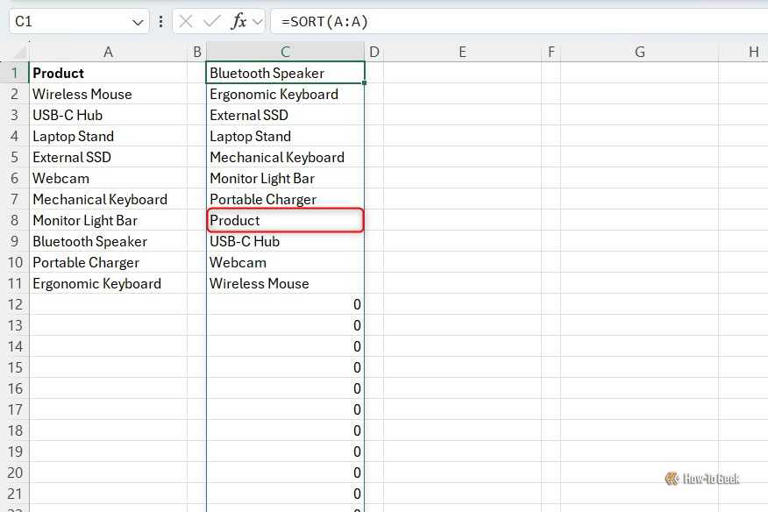This screenshot has height=512, width=768.
Task: Cancel formula entry with the X icon
Action: click(186, 22)
